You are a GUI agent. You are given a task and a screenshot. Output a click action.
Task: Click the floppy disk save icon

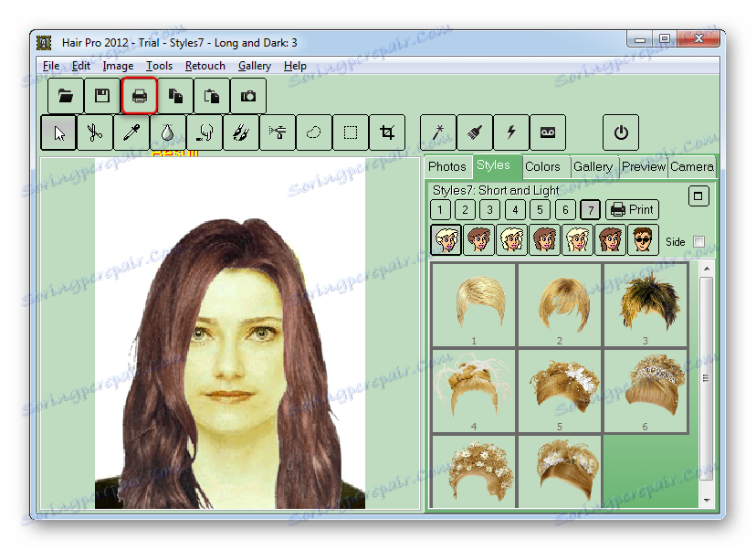(102, 95)
